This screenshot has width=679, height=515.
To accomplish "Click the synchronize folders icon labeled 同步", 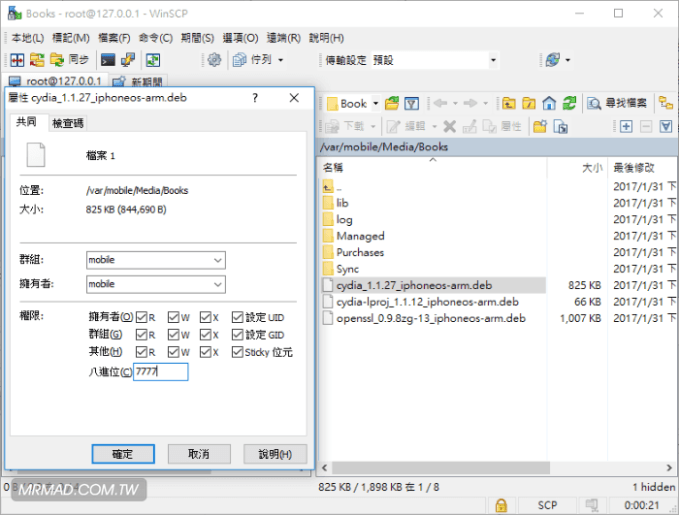I will (x=69, y=60).
